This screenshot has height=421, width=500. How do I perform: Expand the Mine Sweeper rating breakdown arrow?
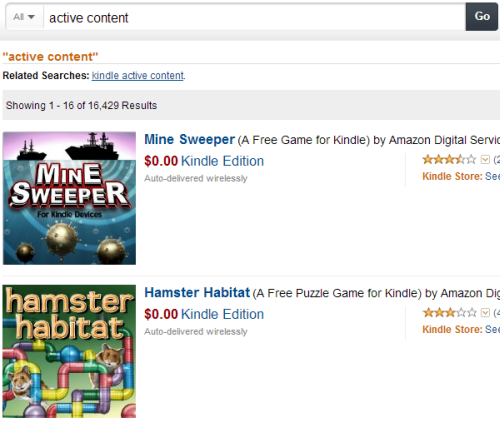(x=485, y=160)
